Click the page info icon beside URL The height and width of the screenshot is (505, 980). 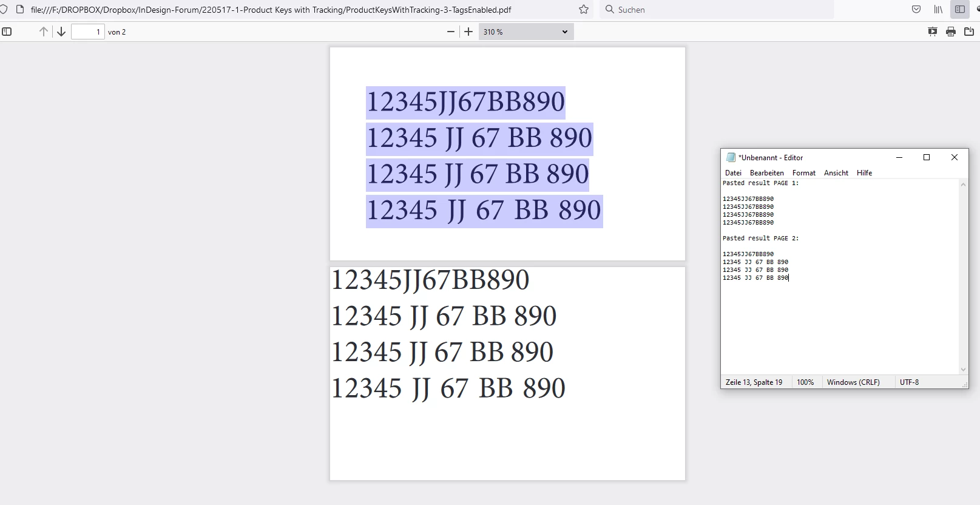tap(19, 9)
